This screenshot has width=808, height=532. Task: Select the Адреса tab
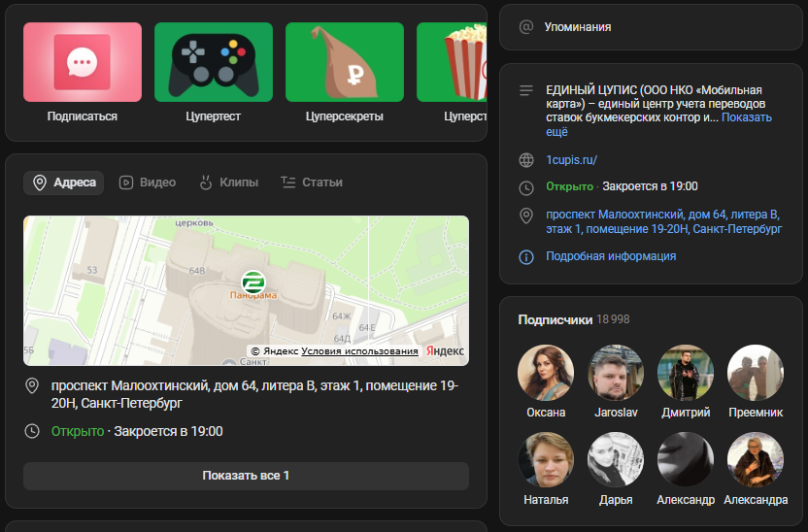[64, 183]
